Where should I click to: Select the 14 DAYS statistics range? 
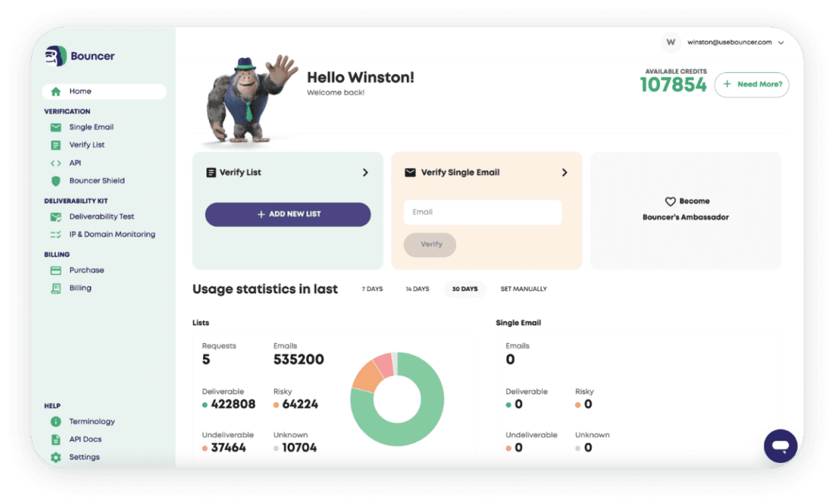417,289
